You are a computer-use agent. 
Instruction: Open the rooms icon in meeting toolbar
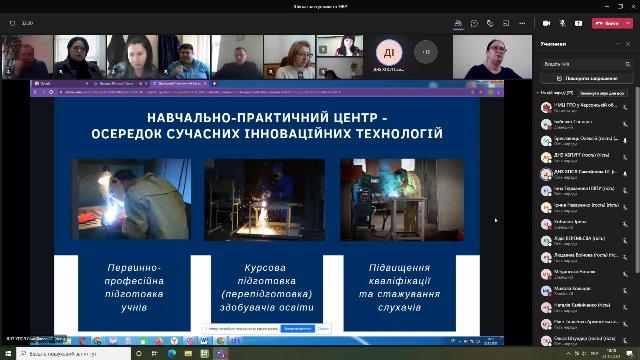coord(506,23)
